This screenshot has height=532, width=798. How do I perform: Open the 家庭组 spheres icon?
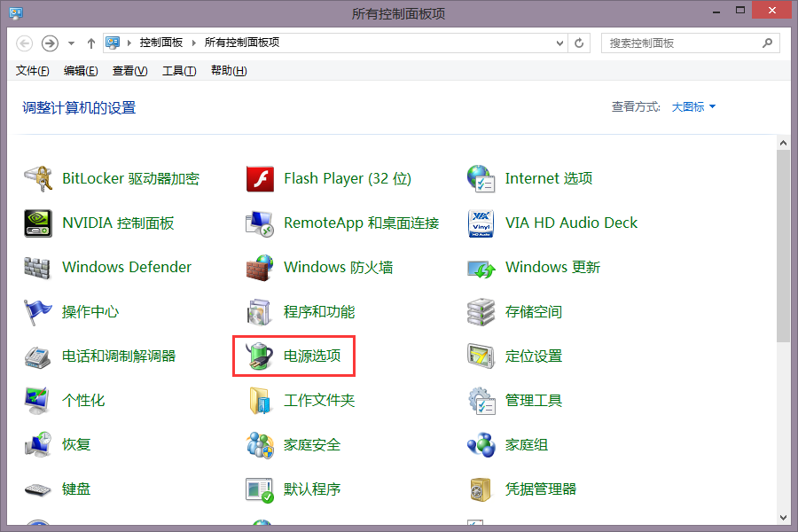[481, 444]
